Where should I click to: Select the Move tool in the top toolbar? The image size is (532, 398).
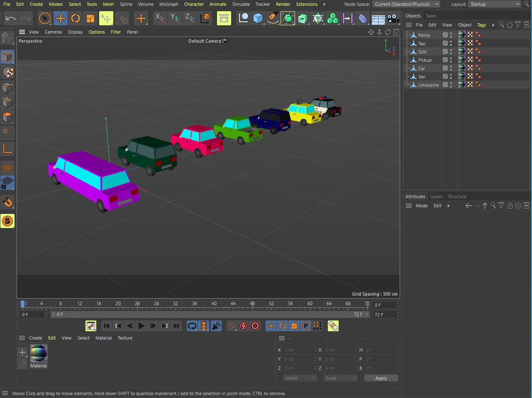pyautogui.click(x=60, y=18)
